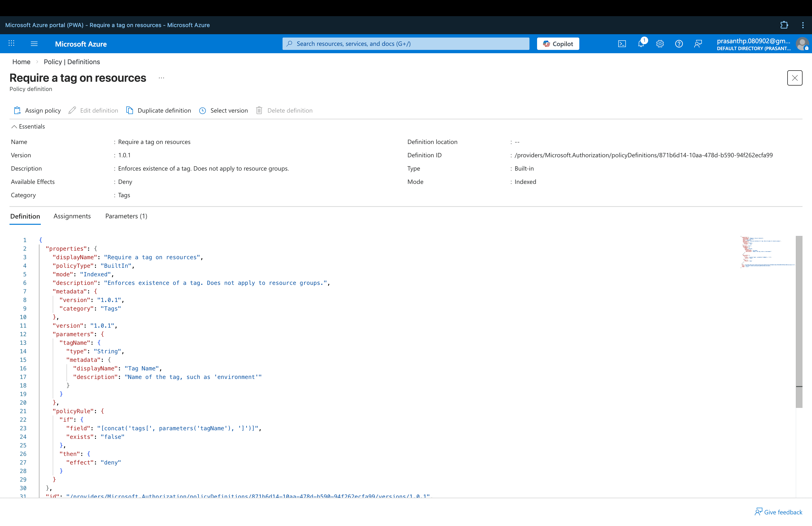Open portal settings gear
The height and width of the screenshot is (526, 812).
click(x=660, y=44)
